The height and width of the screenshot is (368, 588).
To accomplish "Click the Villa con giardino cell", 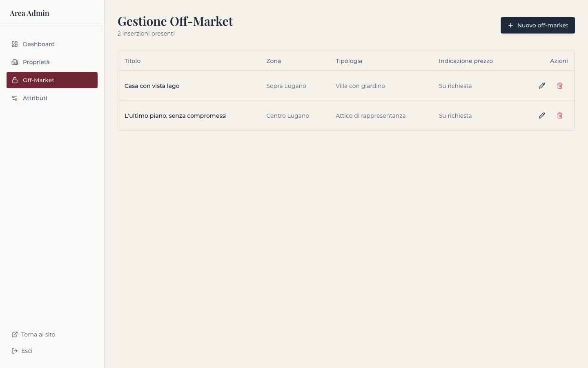I will coord(361,86).
